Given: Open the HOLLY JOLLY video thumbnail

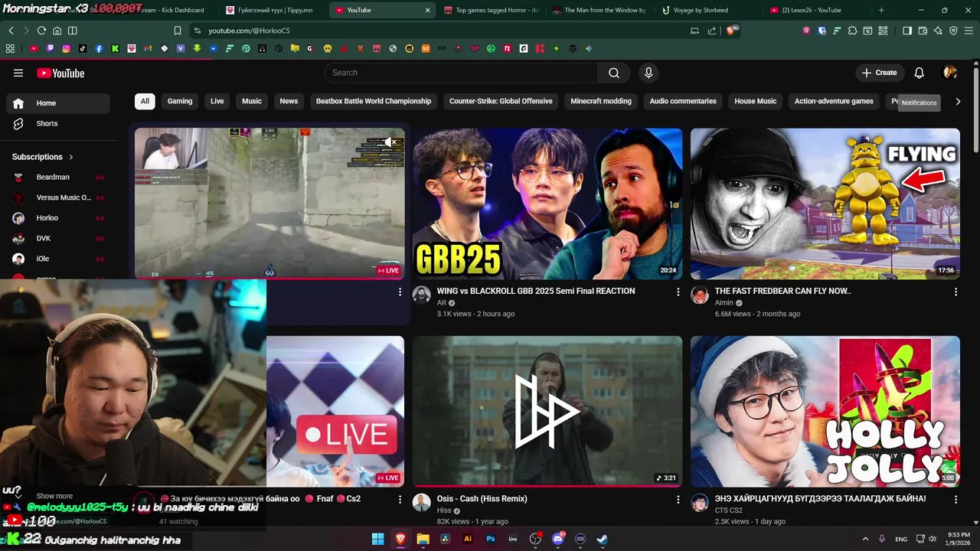Looking at the screenshot, I should pyautogui.click(x=825, y=411).
